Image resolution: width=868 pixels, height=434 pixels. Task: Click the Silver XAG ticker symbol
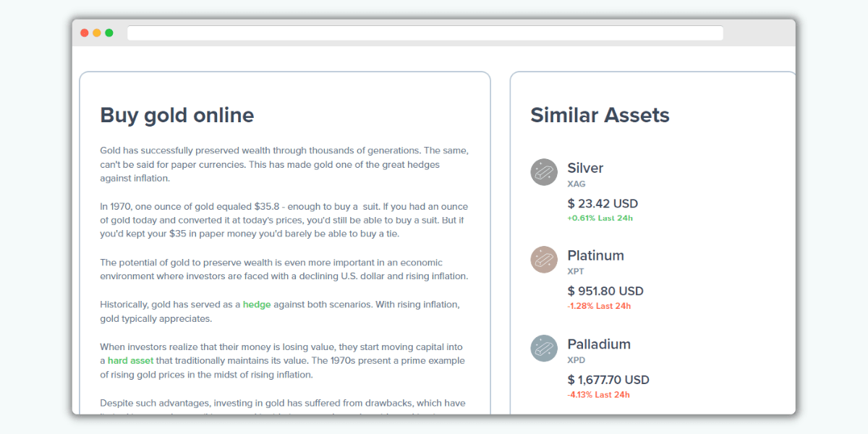(x=576, y=184)
